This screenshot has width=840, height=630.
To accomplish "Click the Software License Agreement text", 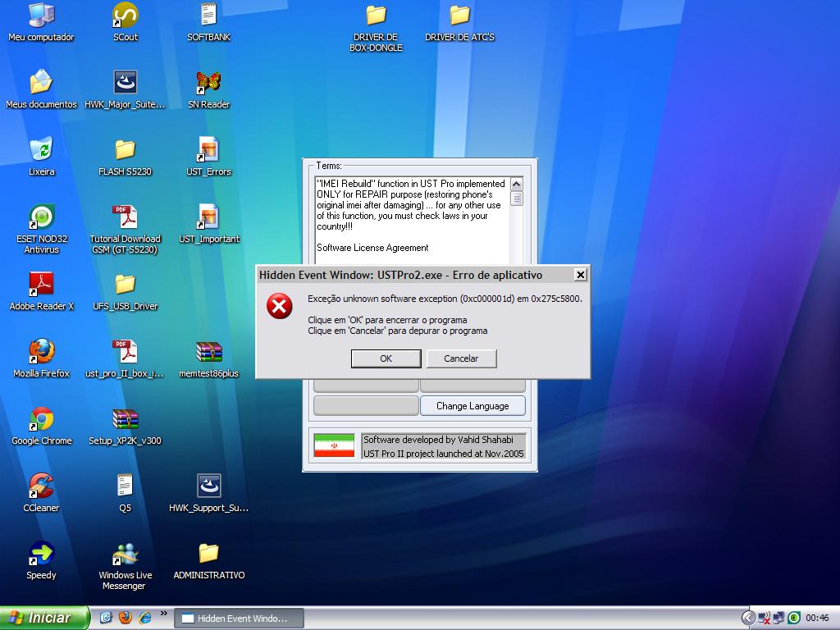I will (372, 248).
